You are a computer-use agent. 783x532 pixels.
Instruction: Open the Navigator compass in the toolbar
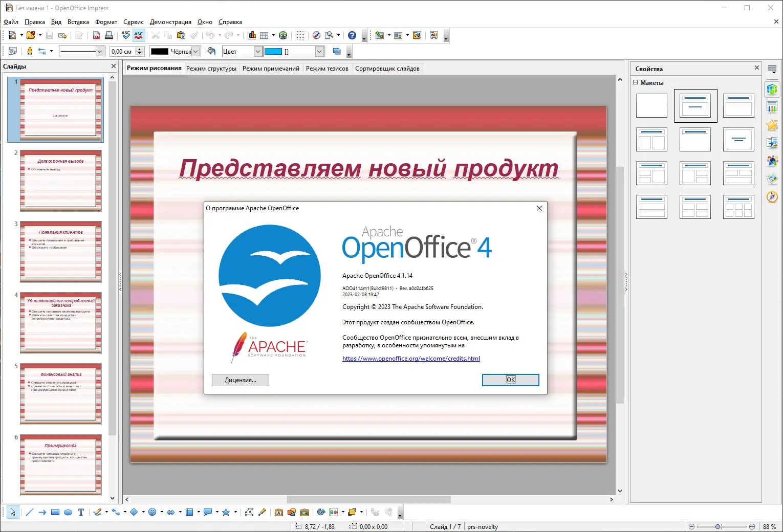click(316, 35)
